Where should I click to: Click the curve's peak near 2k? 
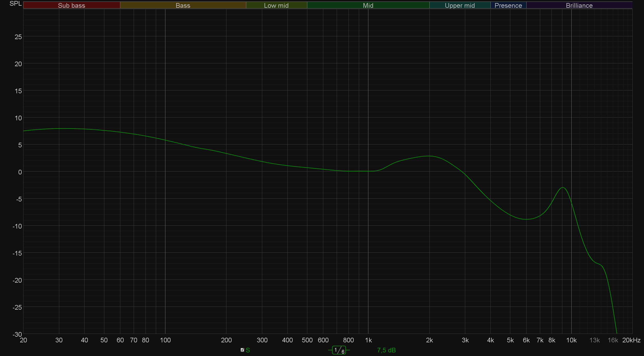429,156
